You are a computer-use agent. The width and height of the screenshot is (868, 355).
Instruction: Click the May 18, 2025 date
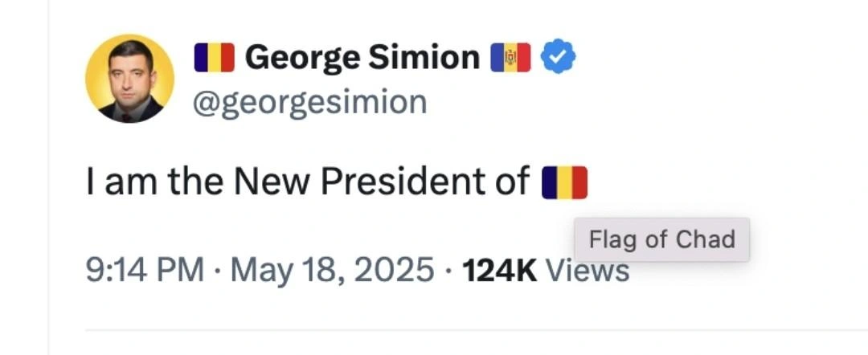[332, 270]
